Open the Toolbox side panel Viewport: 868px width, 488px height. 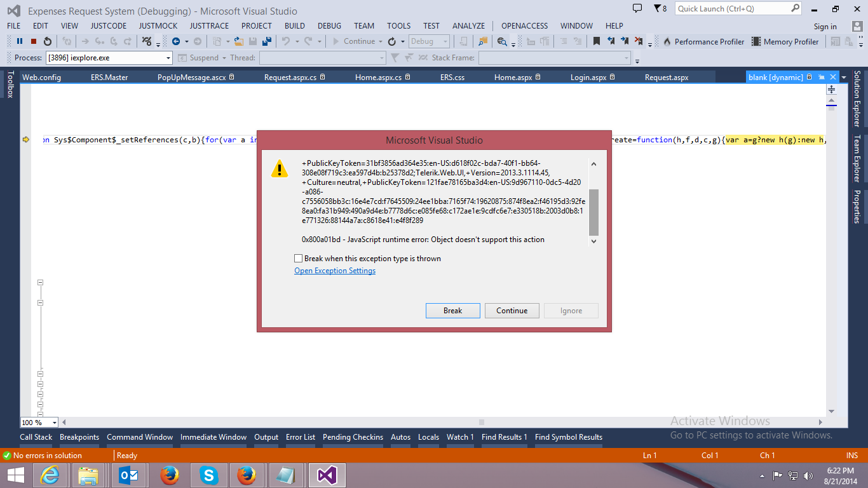tap(10, 85)
